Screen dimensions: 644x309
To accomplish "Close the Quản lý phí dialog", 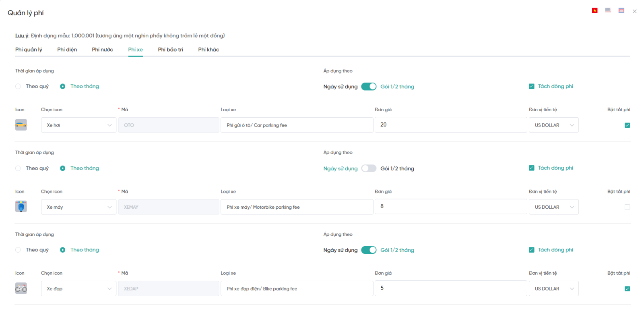I will [x=634, y=11].
